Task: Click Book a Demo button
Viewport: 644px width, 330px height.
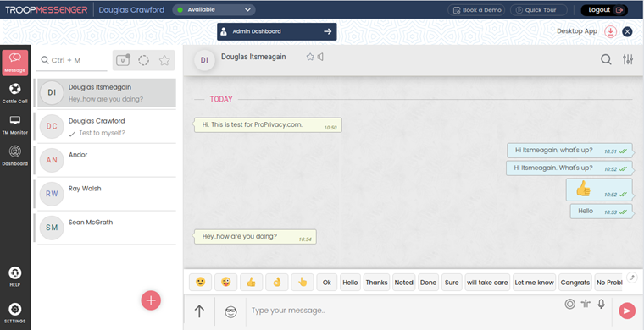Action: pyautogui.click(x=476, y=10)
